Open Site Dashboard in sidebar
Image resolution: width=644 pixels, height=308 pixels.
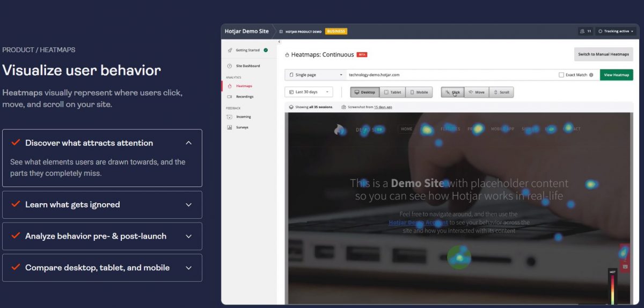pyautogui.click(x=248, y=66)
